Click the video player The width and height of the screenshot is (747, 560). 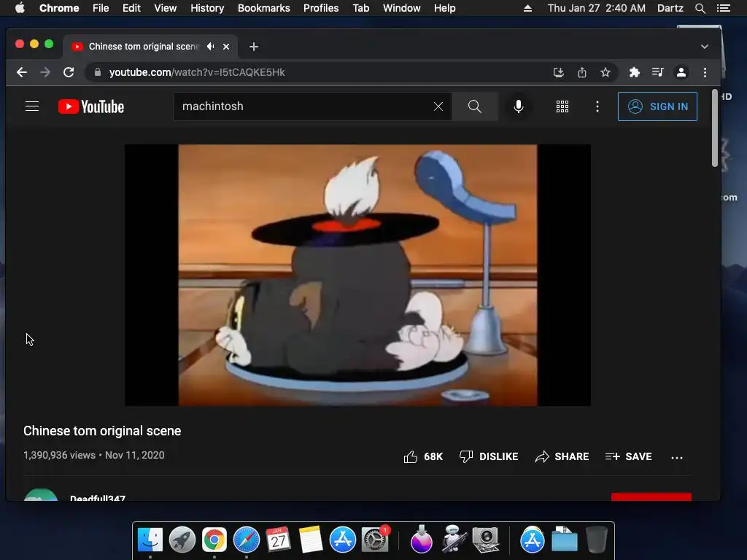coord(357,275)
